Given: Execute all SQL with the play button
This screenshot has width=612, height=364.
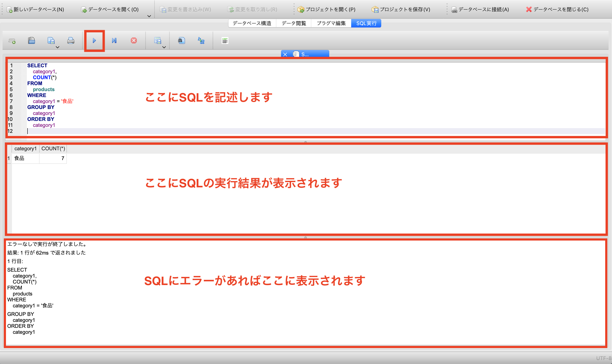Looking at the screenshot, I should tap(94, 41).
